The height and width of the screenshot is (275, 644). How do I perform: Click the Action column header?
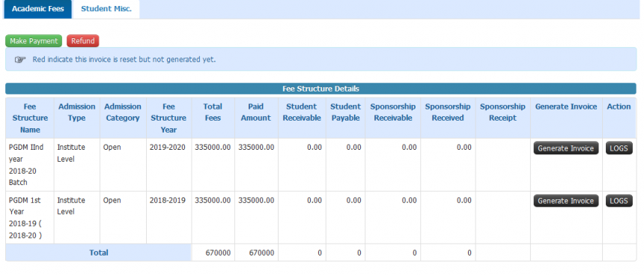(619, 118)
